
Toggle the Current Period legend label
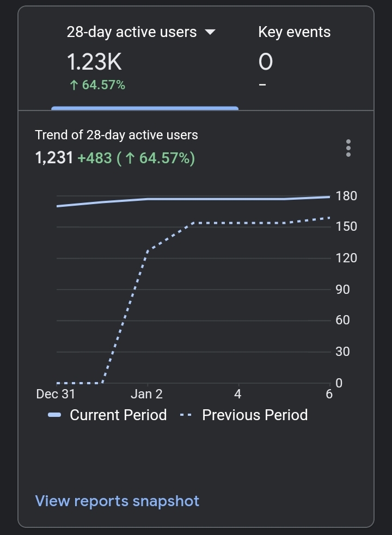[x=118, y=415]
